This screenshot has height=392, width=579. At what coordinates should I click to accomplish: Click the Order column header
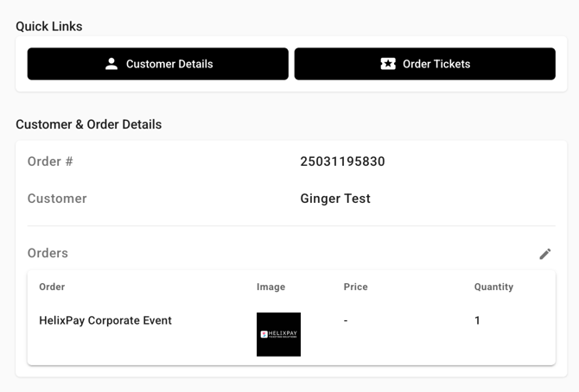[52, 287]
